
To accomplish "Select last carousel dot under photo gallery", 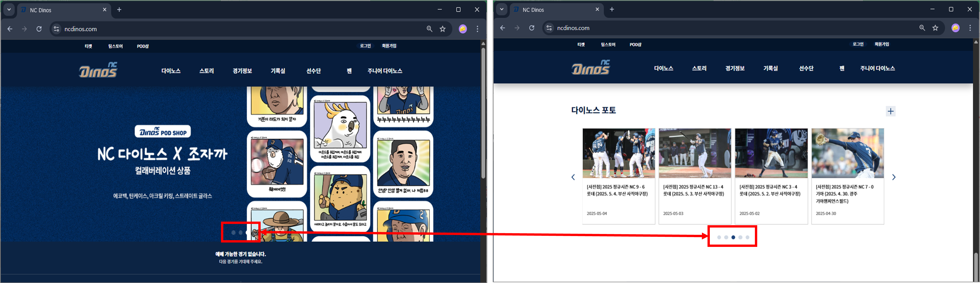I will [x=747, y=237].
